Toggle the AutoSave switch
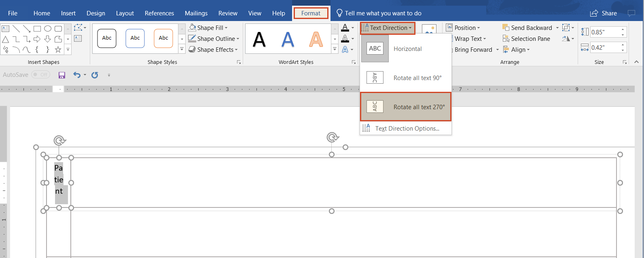The width and height of the screenshot is (644, 258). (x=40, y=75)
